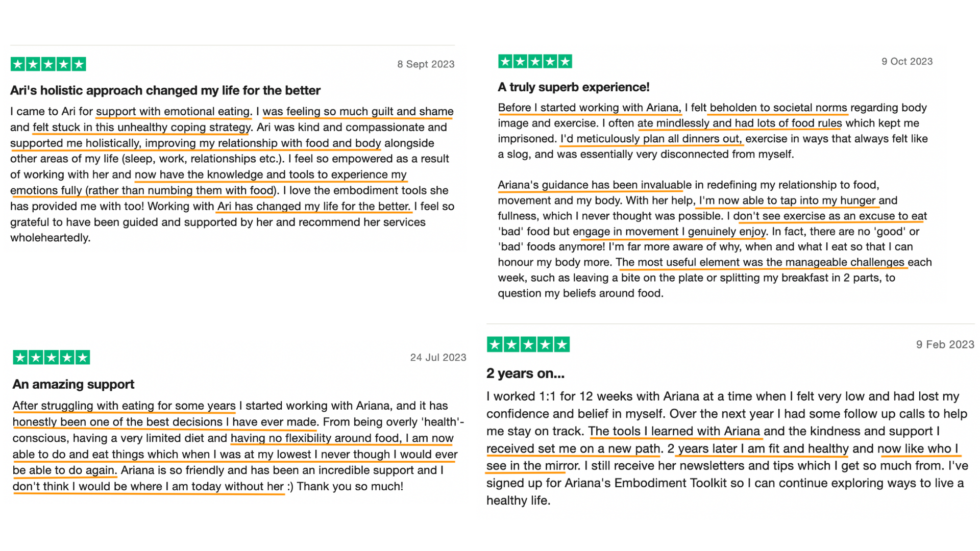The width and height of the screenshot is (980, 551).
Task: Click the underlined 'support with emotional eating' phrase
Action: tap(174, 112)
